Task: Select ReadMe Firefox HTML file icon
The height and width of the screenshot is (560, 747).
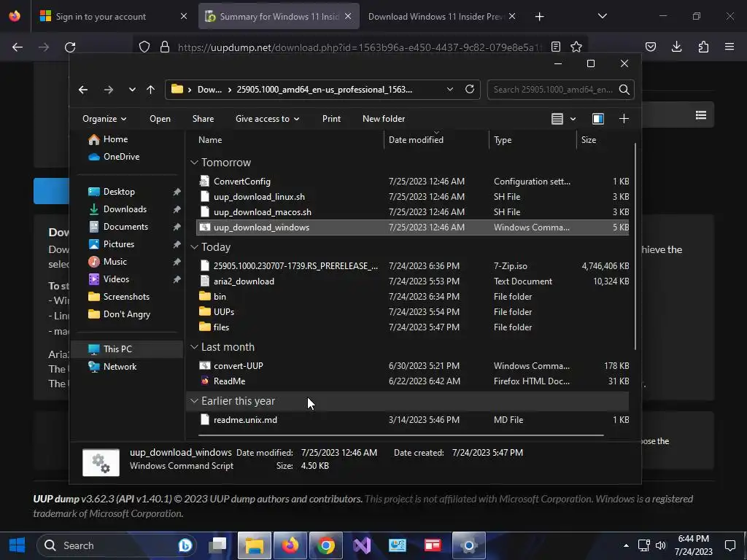Action: (x=205, y=381)
